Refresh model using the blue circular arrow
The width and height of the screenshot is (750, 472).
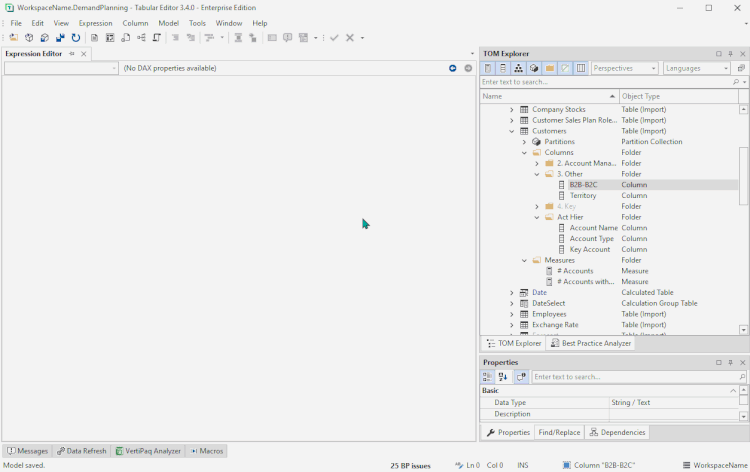pyautogui.click(x=76, y=38)
